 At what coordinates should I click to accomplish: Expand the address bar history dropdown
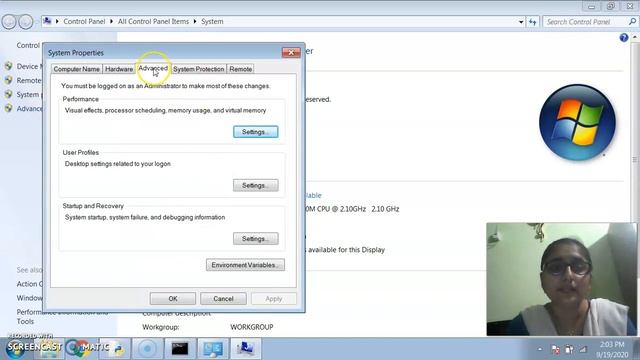pos(521,22)
